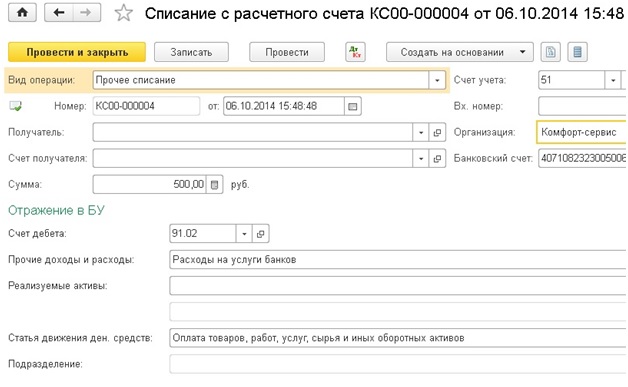628x387 pixels.
Task: Expand the Счет дебета dropdown arrow
Action: tap(244, 234)
